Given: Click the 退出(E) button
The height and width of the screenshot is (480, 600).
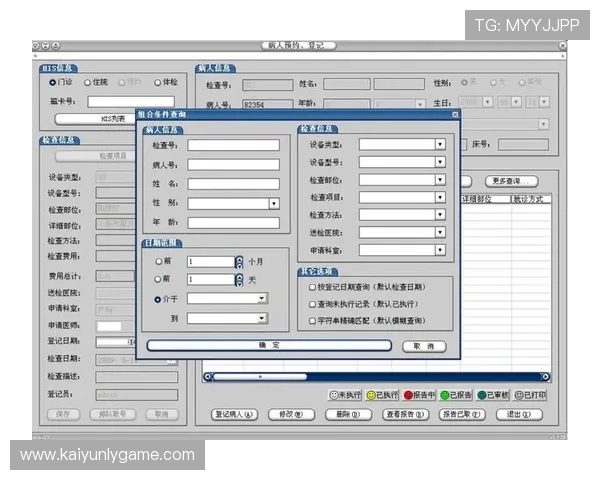Looking at the screenshot, I should click(x=519, y=414).
